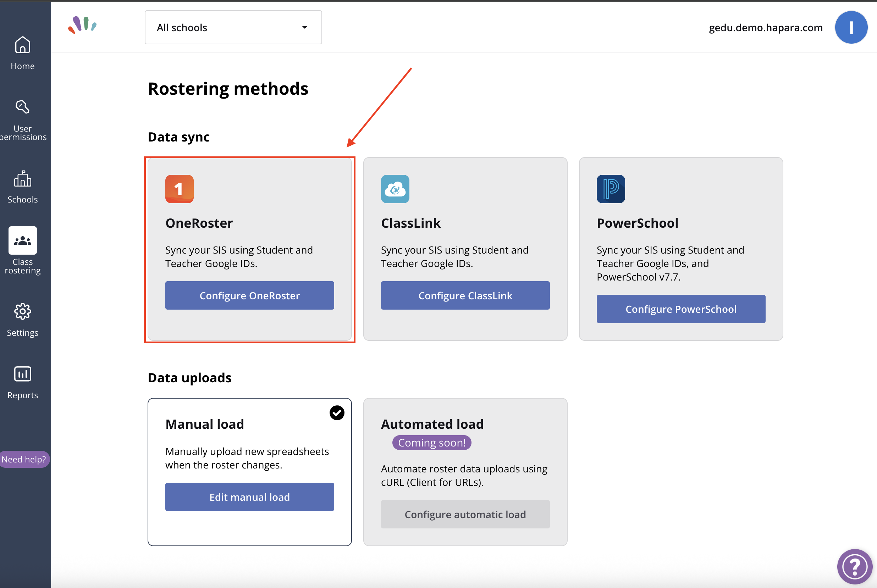Image resolution: width=877 pixels, height=588 pixels.
Task: Click the ClassLink sync description text
Action: [x=454, y=257]
